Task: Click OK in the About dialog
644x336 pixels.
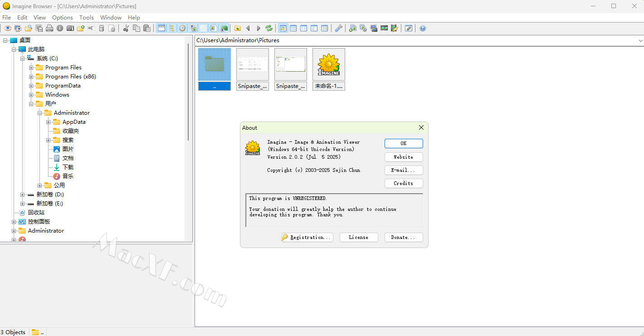Action: coord(404,143)
